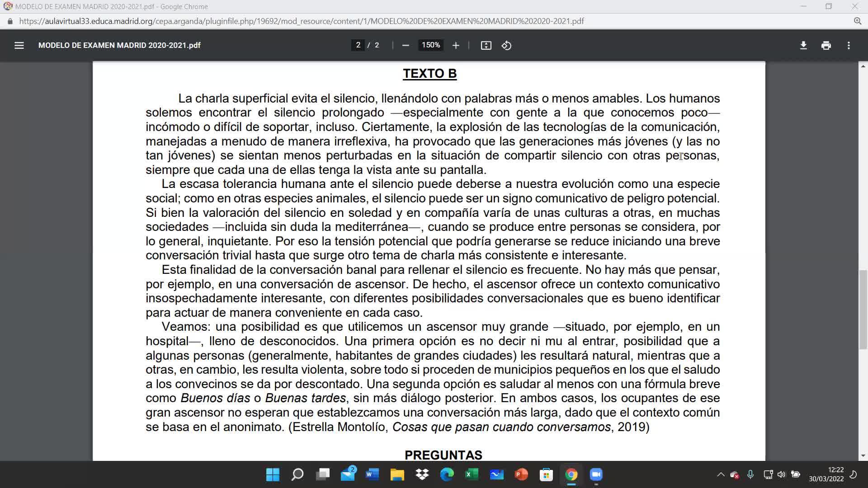The image size is (868, 488).
Task: Rotate the document counterclockwise
Action: (x=506, y=45)
